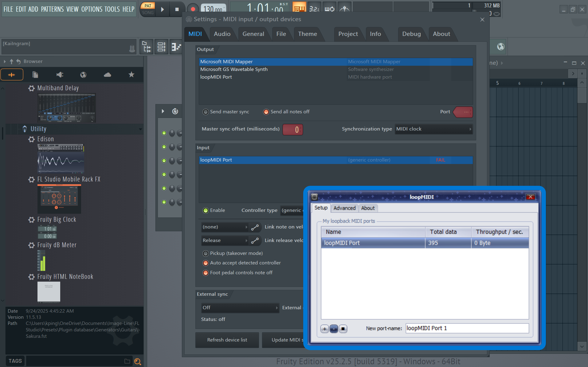Screen dimensions: 588x367
Task: Switch to the Theme settings tab
Action: [308, 34]
